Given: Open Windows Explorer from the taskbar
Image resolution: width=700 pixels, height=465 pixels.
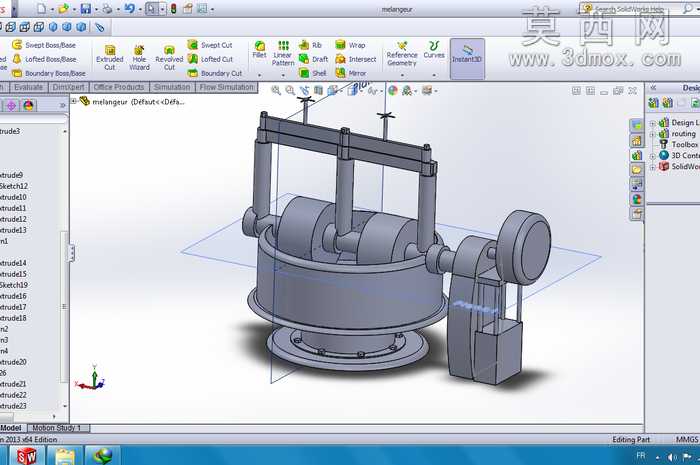Looking at the screenshot, I should [65, 455].
